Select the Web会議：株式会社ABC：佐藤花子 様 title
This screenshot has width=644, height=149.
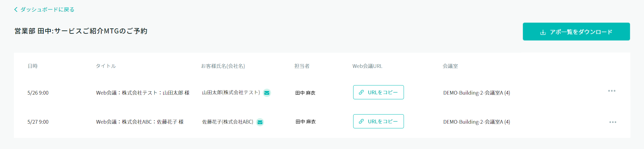[139, 122]
